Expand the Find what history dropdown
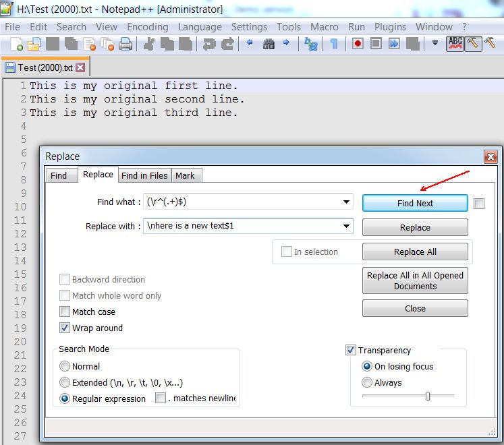The image size is (504, 445). pos(346,202)
